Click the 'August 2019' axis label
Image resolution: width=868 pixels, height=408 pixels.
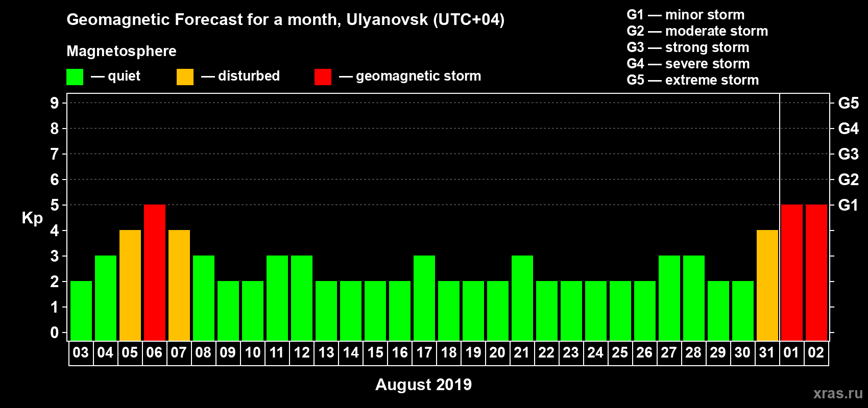424,385
